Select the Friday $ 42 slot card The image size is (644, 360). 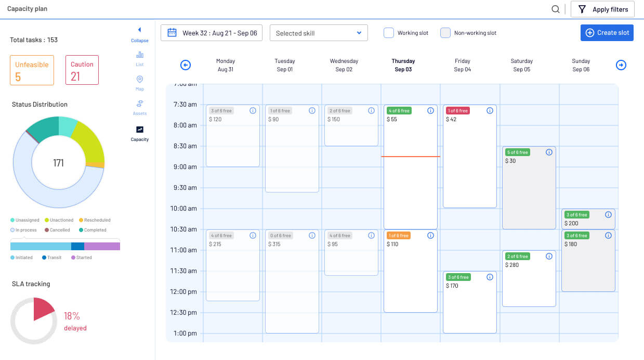[470, 157]
